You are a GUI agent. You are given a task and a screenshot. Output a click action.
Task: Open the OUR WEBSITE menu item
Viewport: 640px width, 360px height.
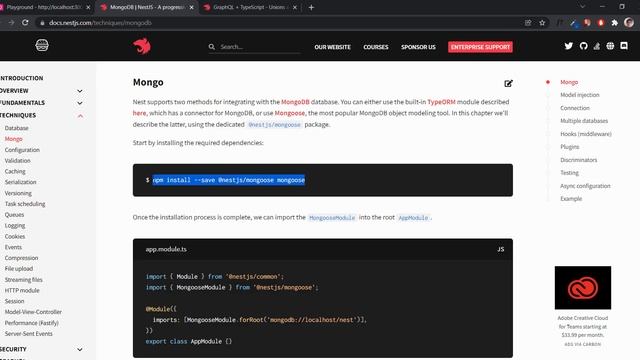point(332,47)
